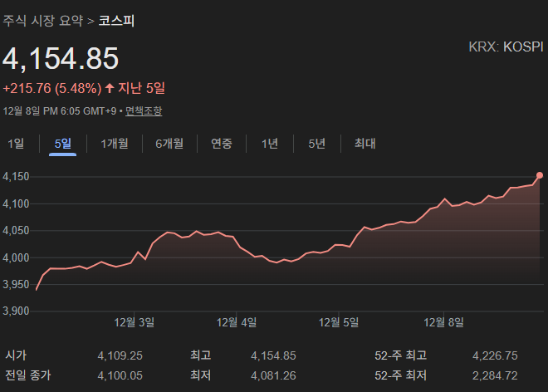The image size is (548, 392).
Task: Switch to the 5년 range tab
Action: 316,144
